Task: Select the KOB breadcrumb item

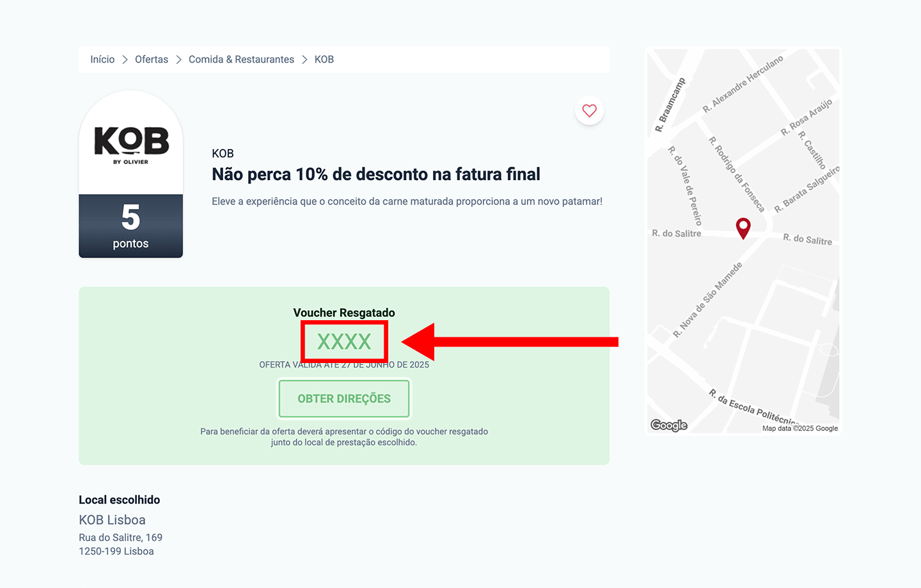Action: pyautogui.click(x=324, y=59)
